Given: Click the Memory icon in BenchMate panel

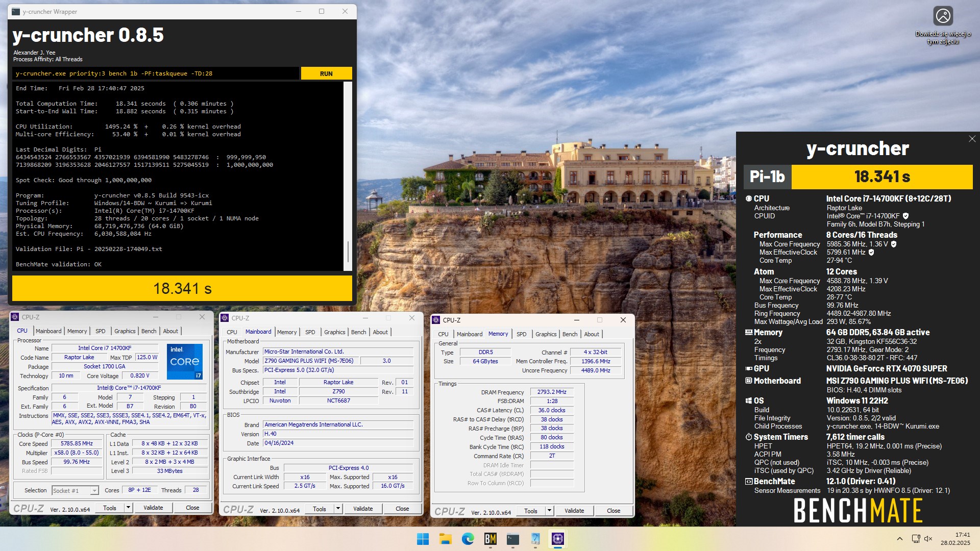Looking at the screenshot, I should 748,332.
